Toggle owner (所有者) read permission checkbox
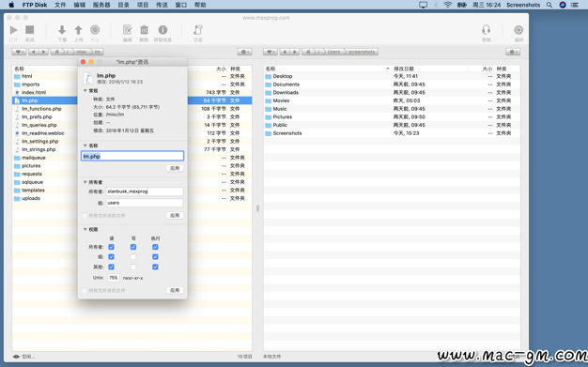The width and height of the screenshot is (588, 367). [111, 247]
